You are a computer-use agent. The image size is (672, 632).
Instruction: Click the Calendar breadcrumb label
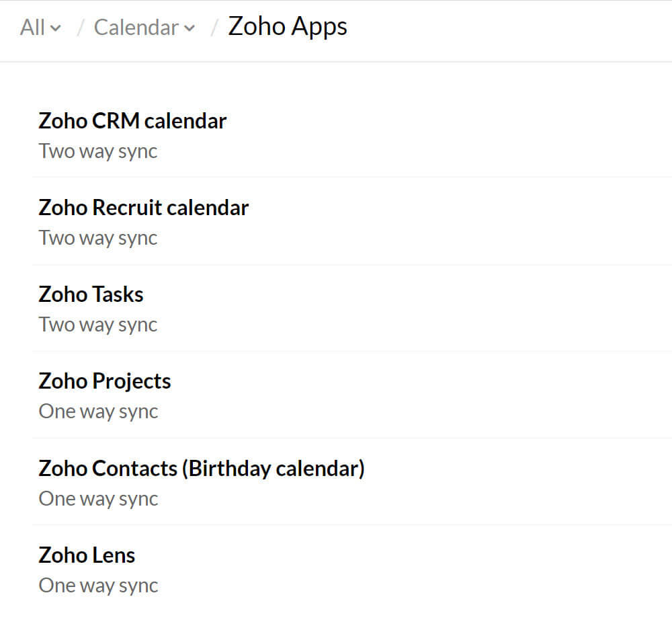tap(136, 28)
